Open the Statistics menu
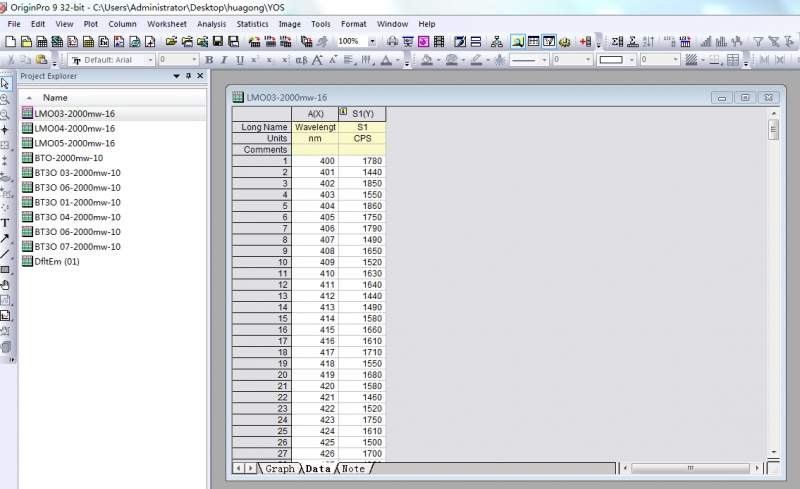The height and width of the screenshot is (489, 800). (x=252, y=24)
